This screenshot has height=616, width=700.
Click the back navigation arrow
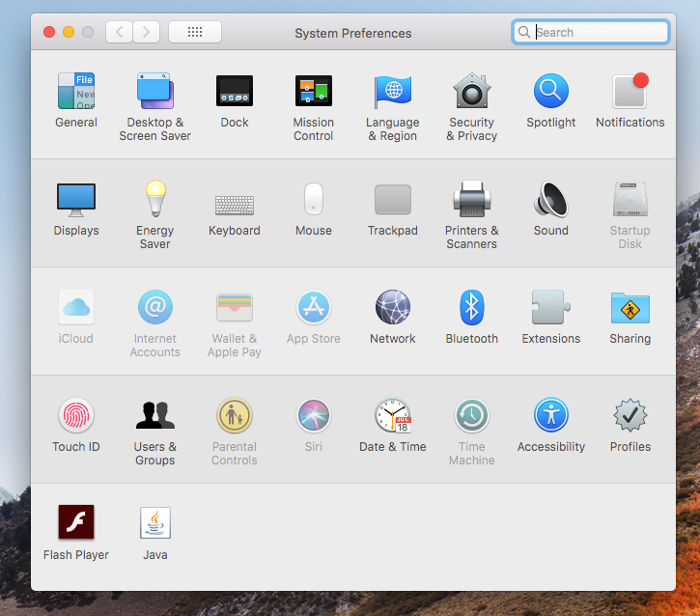[119, 32]
